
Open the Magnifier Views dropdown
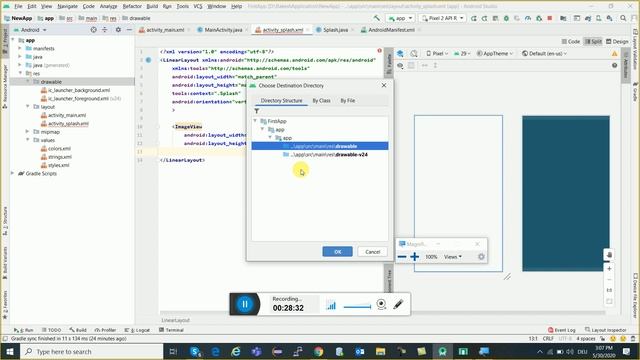point(453,257)
